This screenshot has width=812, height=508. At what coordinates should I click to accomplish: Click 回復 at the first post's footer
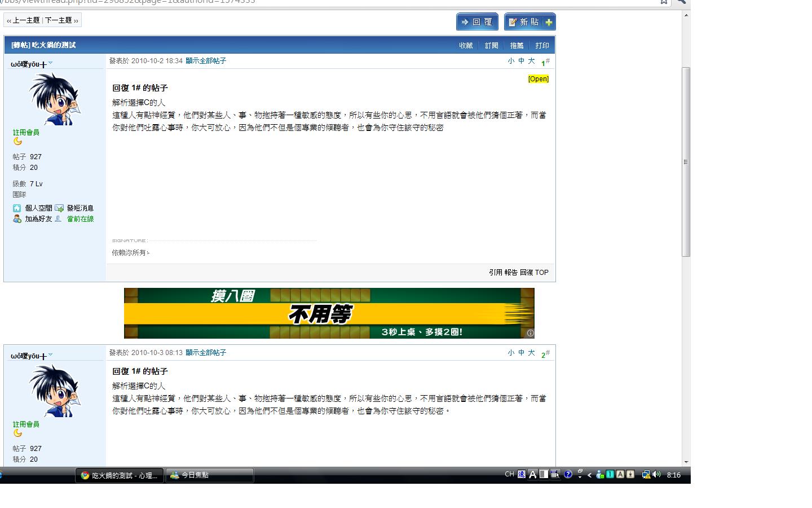pyautogui.click(x=527, y=273)
